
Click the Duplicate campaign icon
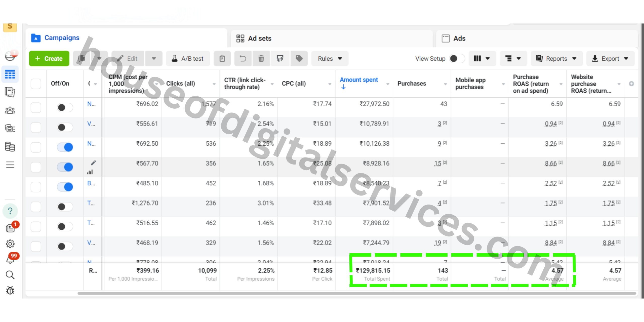click(82, 59)
